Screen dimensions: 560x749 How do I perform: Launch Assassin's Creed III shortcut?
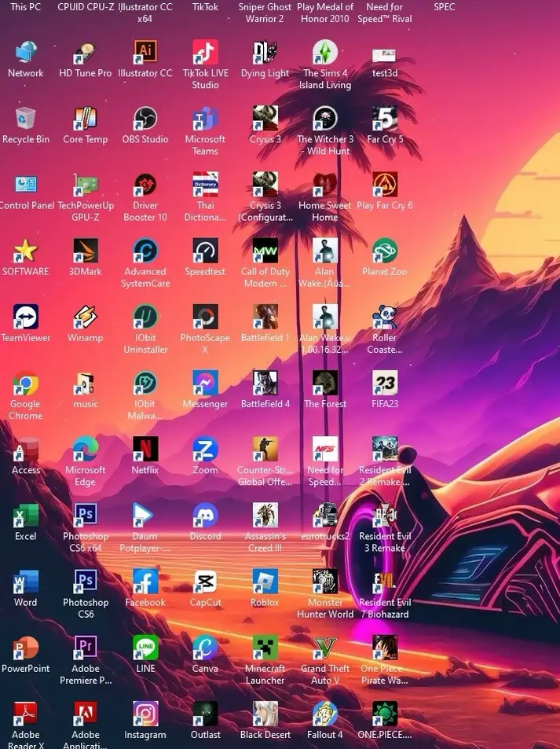click(x=265, y=516)
